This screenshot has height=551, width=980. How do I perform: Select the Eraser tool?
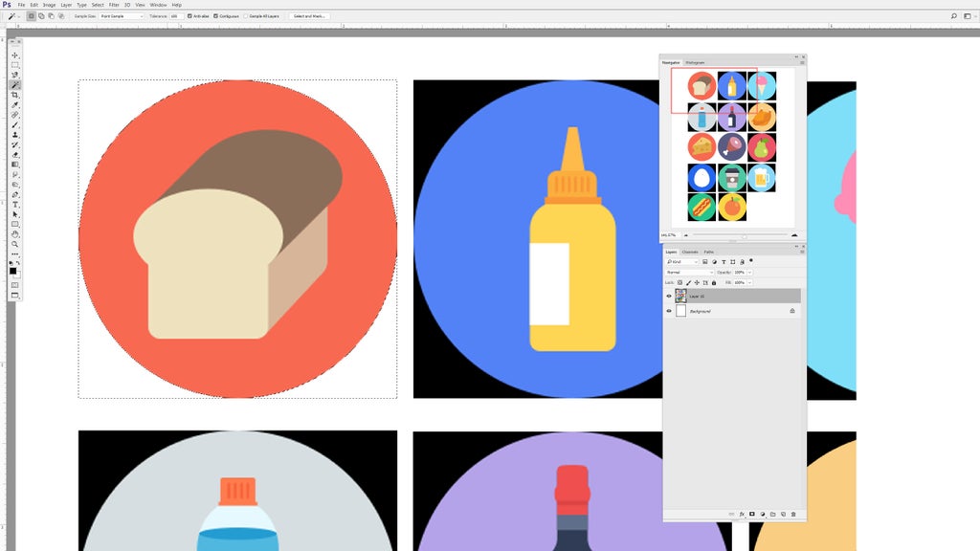pyautogui.click(x=15, y=155)
